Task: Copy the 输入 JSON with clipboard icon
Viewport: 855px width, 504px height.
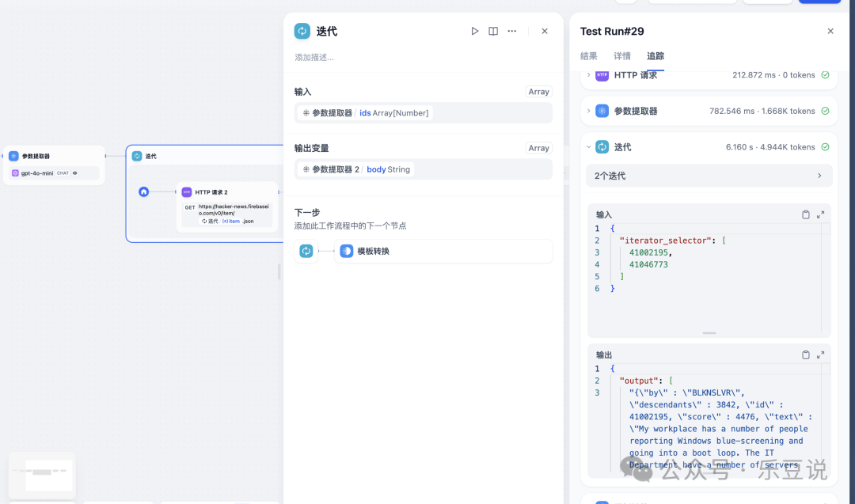Action: click(805, 214)
